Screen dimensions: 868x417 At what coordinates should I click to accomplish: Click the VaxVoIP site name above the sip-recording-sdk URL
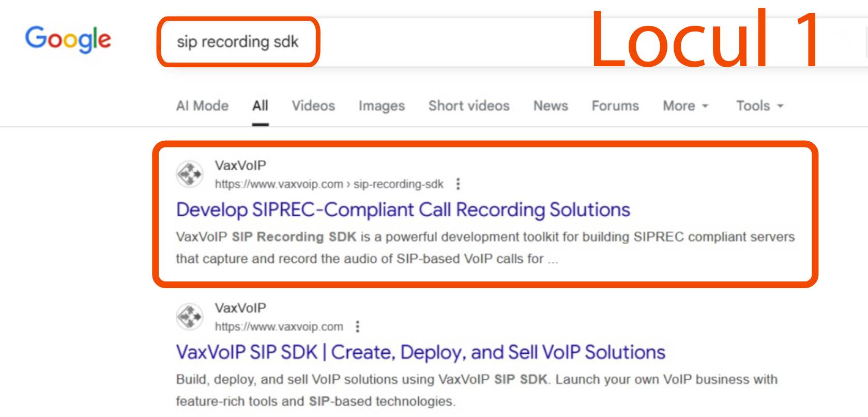click(x=240, y=166)
